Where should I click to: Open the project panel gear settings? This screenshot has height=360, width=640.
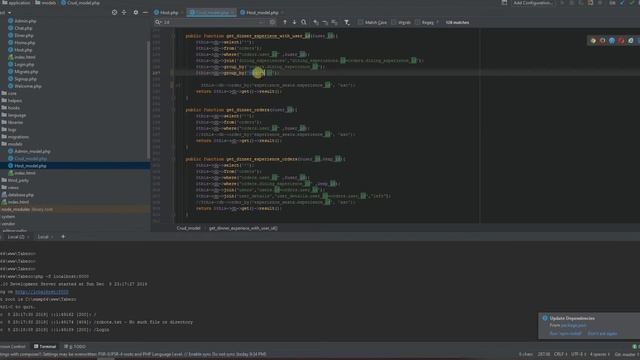[136, 13]
